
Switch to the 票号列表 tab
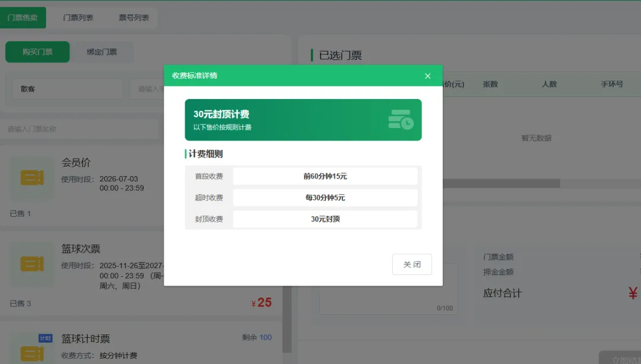click(x=134, y=18)
